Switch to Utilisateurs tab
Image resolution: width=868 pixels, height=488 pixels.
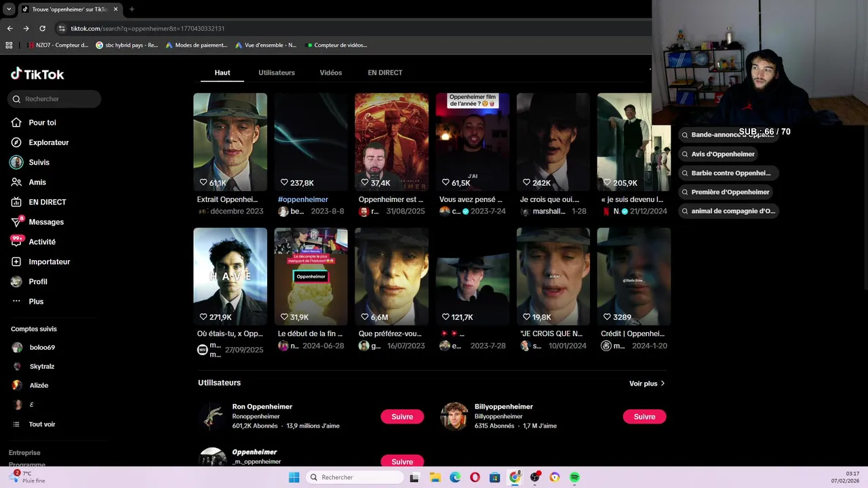coord(277,73)
